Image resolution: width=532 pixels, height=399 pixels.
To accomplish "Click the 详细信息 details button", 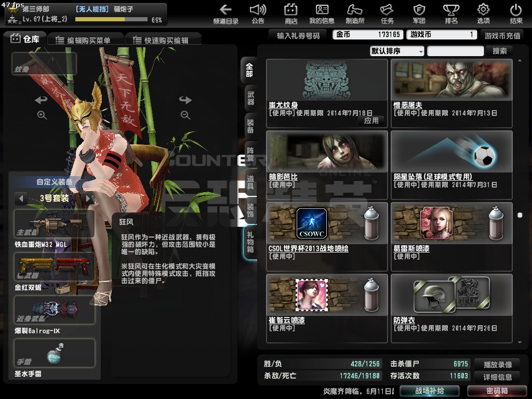I will click(498, 377).
